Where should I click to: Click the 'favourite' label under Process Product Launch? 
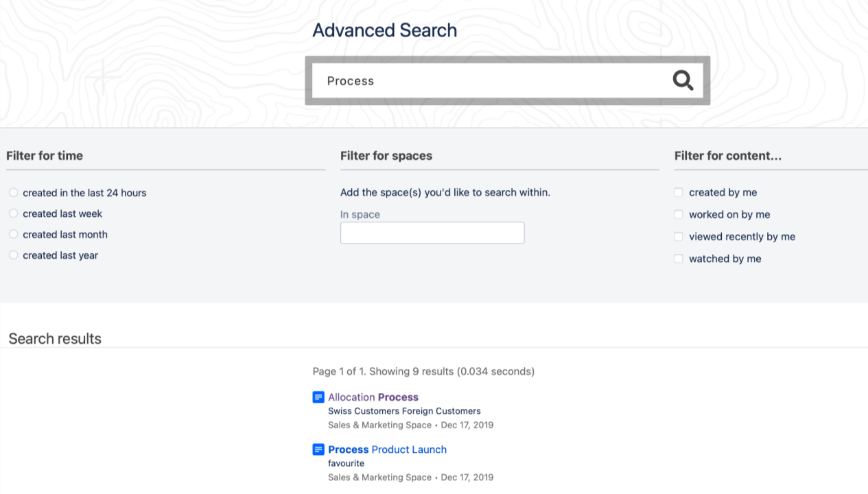click(x=346, y=463)
